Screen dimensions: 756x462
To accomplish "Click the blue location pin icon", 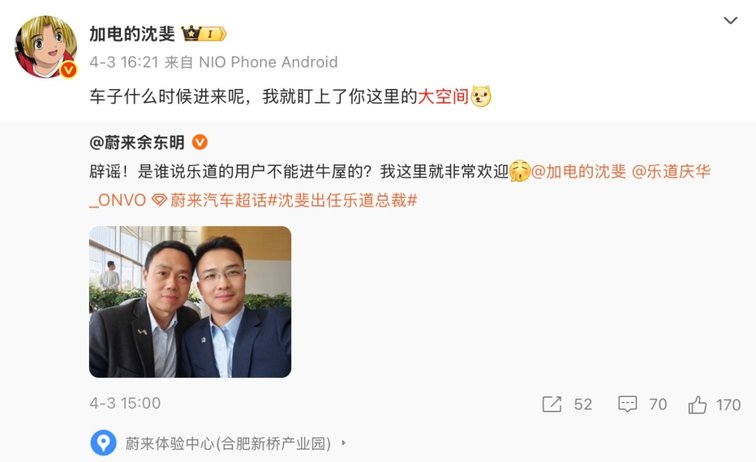I will (103, 443).
